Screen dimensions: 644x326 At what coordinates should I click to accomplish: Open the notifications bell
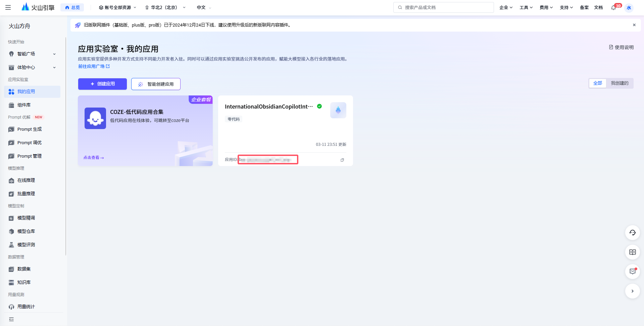tap(613, 8)
